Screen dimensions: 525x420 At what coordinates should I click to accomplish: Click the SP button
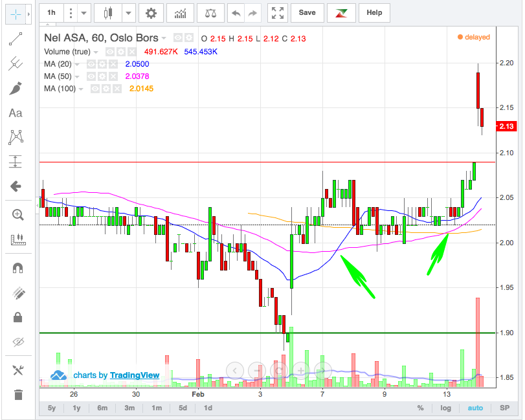[504, 408]
